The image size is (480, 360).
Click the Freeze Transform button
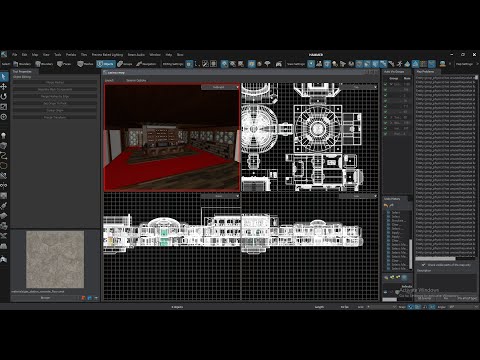[x=55, y=117]
